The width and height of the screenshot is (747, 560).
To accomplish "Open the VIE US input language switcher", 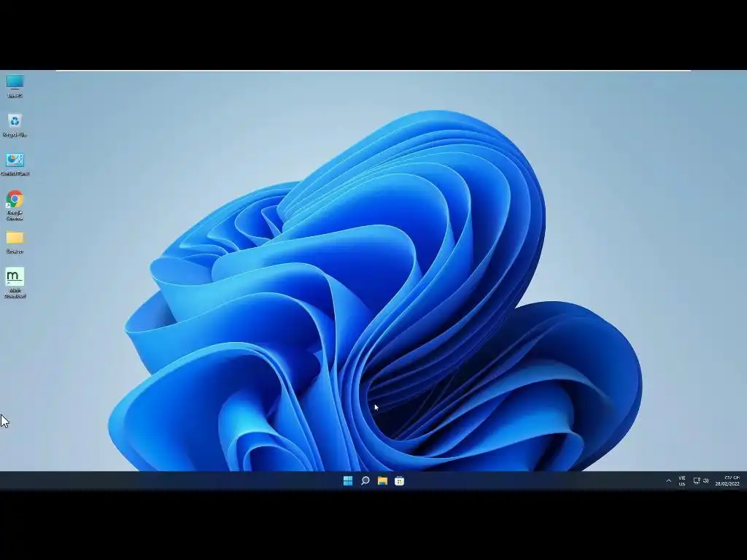I will pos(682,481).
